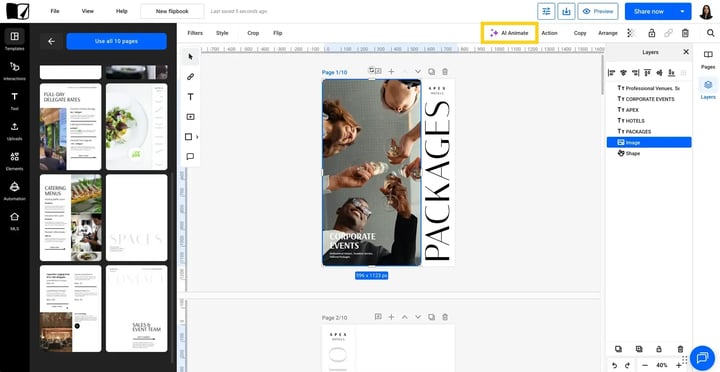The width and height of the screenshot is (720, 372).
Task: Open the Text sidebar panel
Action: (x=15, y=101)
